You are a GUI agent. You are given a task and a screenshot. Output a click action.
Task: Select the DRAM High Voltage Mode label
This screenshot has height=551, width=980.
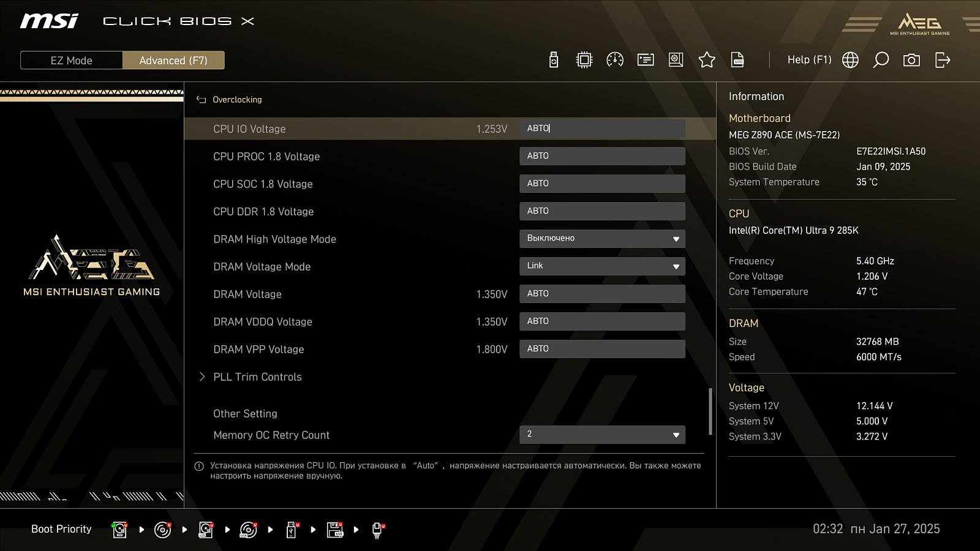click(x=274, y=239)
